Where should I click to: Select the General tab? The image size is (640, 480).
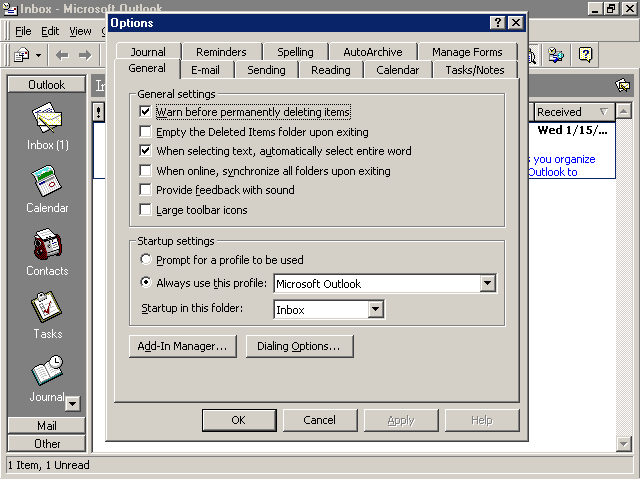147,68
